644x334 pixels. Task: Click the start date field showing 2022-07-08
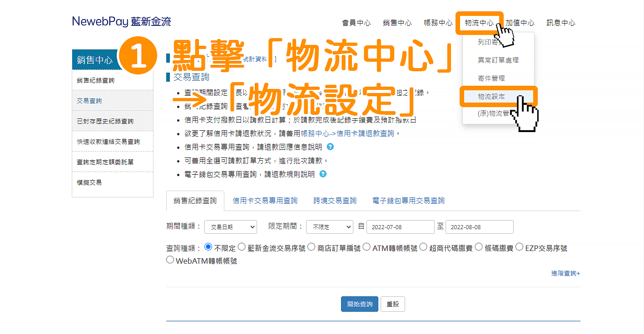pos(400,226)
